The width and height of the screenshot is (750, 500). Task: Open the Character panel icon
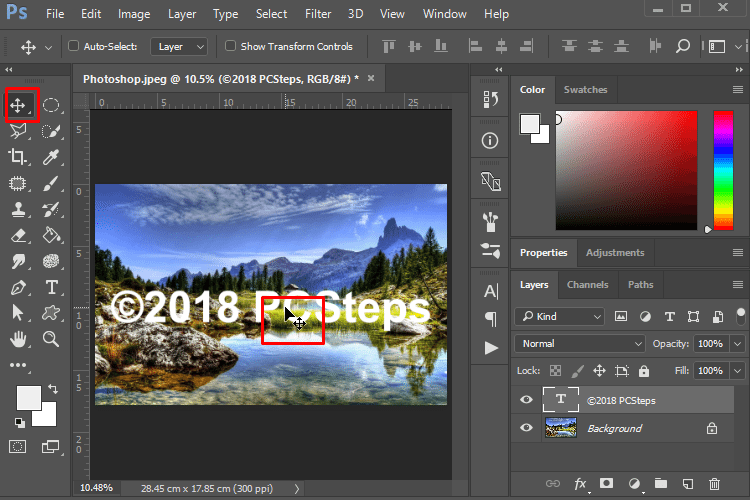pyautogui.click(x=491, y=291)
